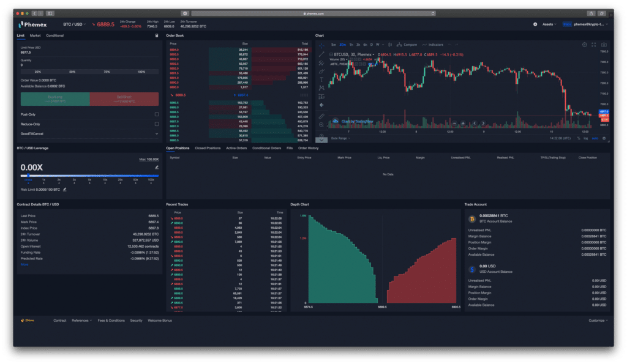
Task: Select the crosshair cursor tool in chart
Action: point(321,45)
